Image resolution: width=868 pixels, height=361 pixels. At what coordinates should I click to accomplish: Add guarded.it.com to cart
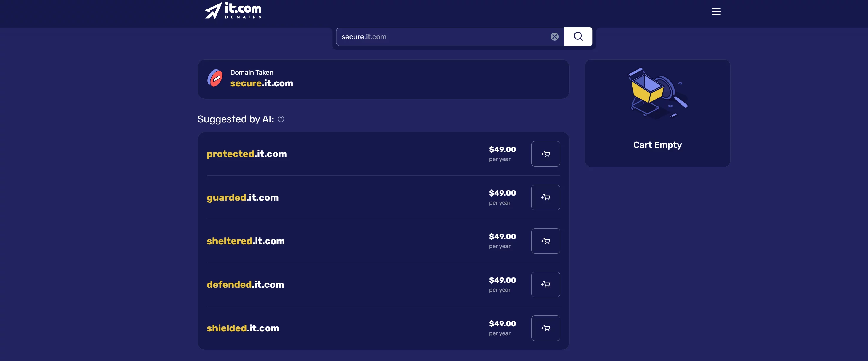(x=545, y=197)
